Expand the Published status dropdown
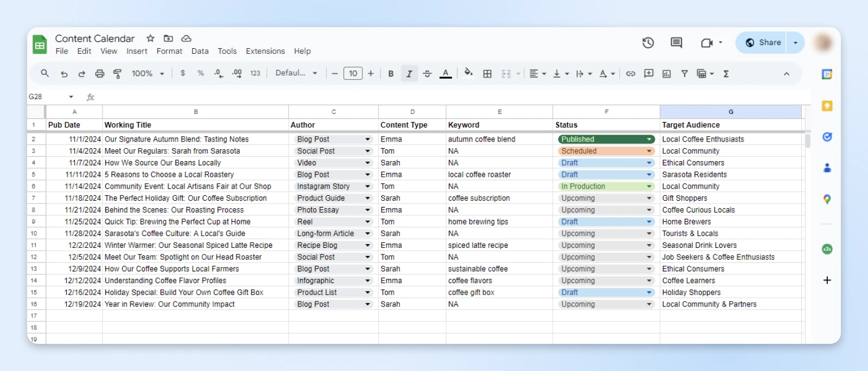 coord(649,139)
